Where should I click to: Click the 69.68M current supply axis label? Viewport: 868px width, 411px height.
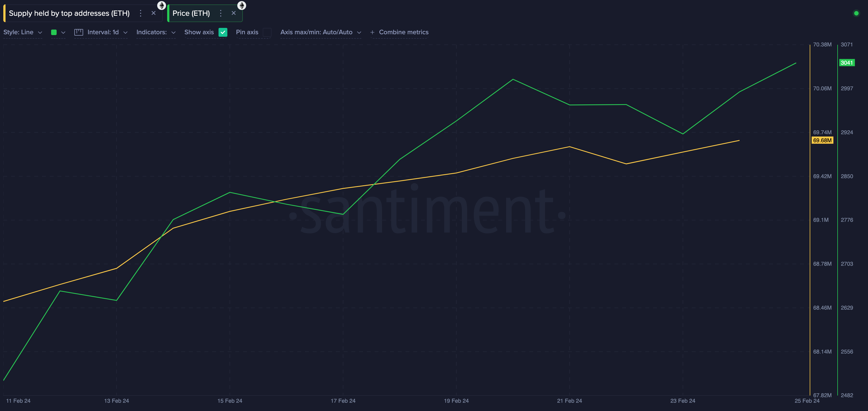(x=822, y=141)
